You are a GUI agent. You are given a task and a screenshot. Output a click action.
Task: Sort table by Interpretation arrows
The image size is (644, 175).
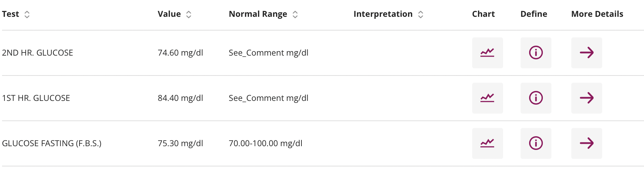(420, 14)
